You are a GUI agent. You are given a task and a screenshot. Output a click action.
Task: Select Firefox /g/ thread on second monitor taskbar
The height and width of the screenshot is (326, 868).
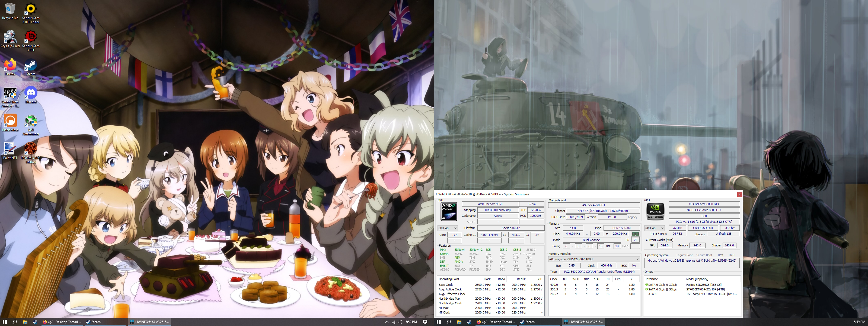coord(496,322)
